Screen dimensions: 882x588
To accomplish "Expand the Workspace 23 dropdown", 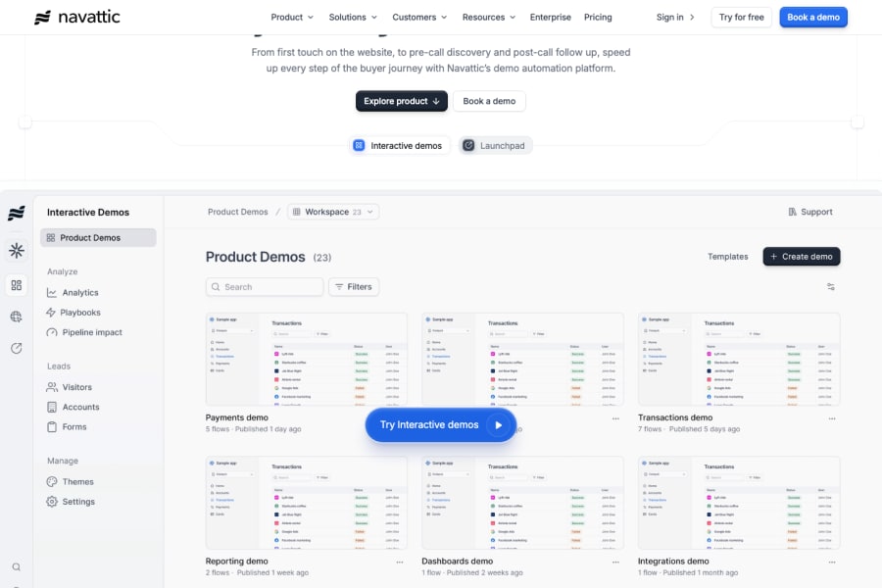I will [333, 212].
